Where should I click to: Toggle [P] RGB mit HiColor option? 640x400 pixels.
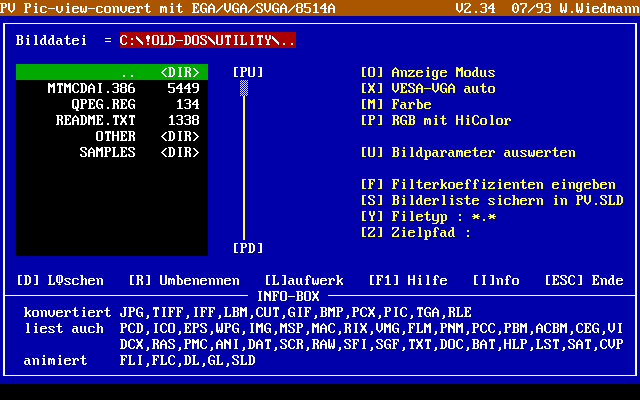pyautogui.click(x=435, y=121)
